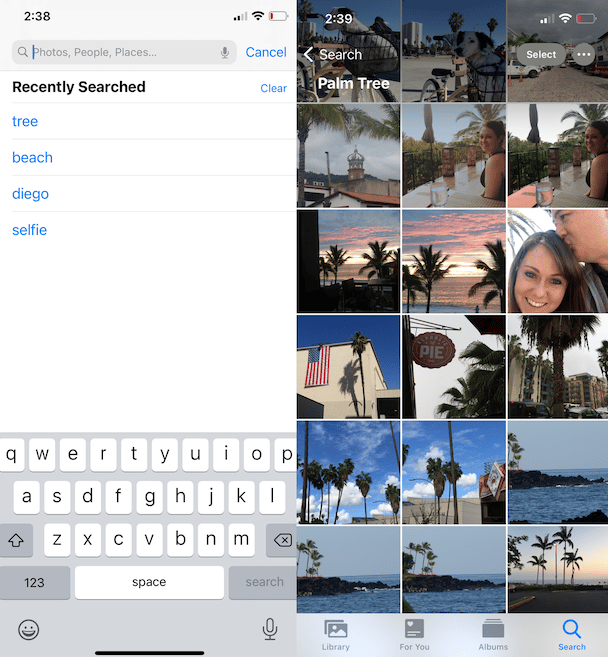Open the Library tab
608x657 pixels.
tap(336, 635)
